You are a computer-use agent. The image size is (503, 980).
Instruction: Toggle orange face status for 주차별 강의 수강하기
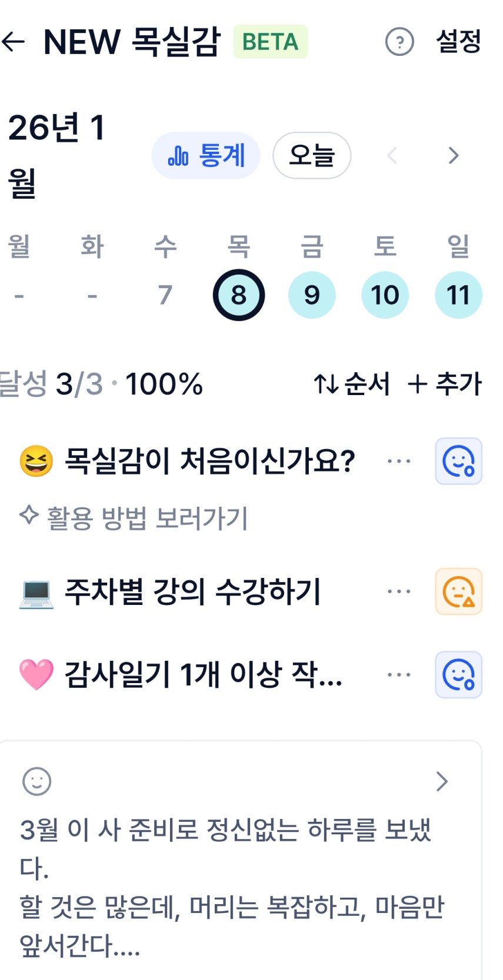point(458,591)
